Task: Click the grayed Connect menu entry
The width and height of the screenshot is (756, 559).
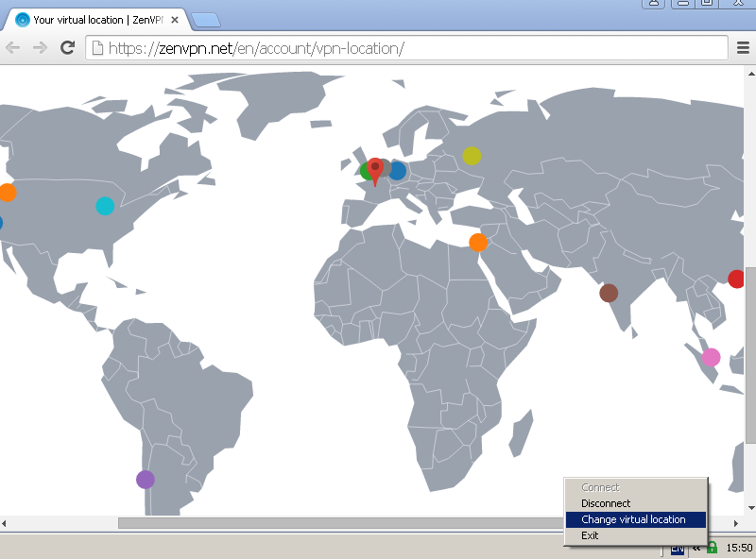Action: point(635,487)
